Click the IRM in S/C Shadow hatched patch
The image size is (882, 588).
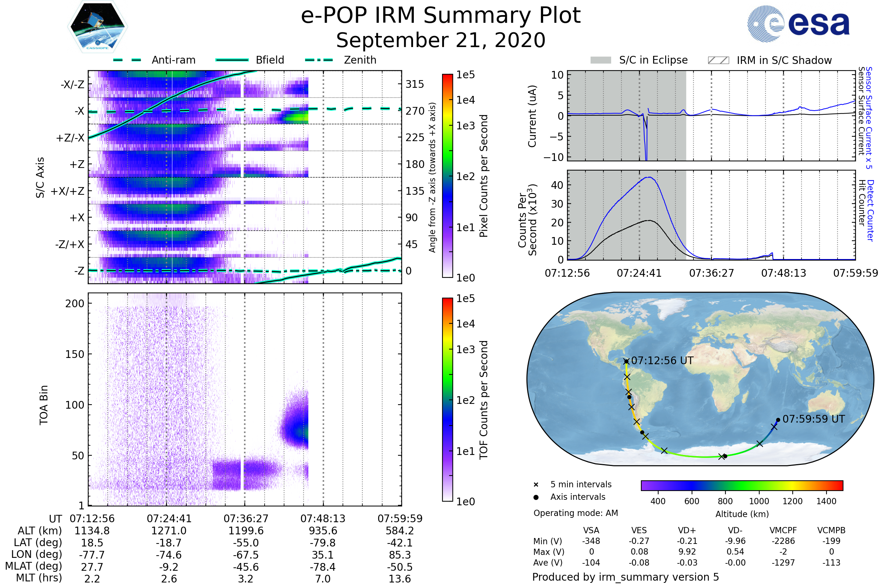point(718,60)
